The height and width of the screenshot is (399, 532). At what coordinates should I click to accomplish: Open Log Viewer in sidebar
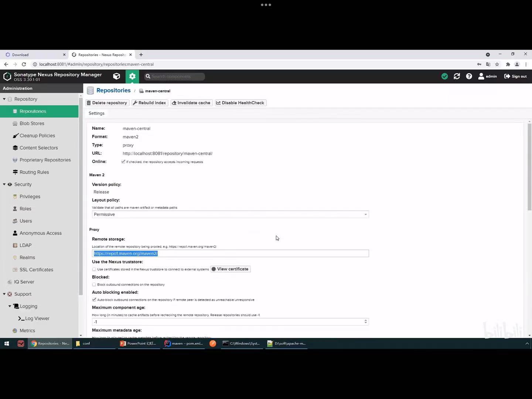37,318
